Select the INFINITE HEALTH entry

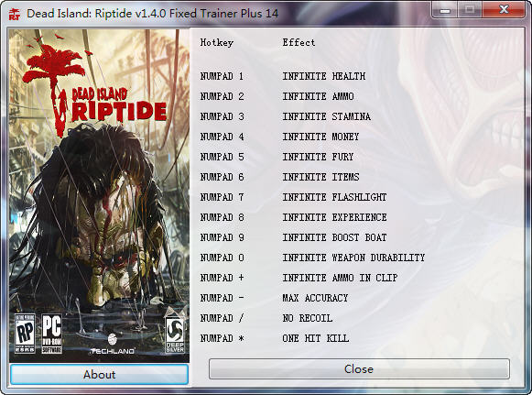pyautogui.click(x=324, y=76)
